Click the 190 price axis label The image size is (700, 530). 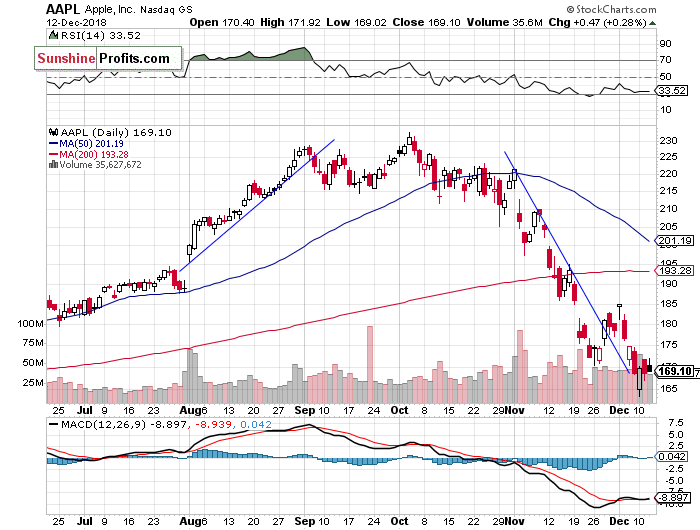coord(668,284)
